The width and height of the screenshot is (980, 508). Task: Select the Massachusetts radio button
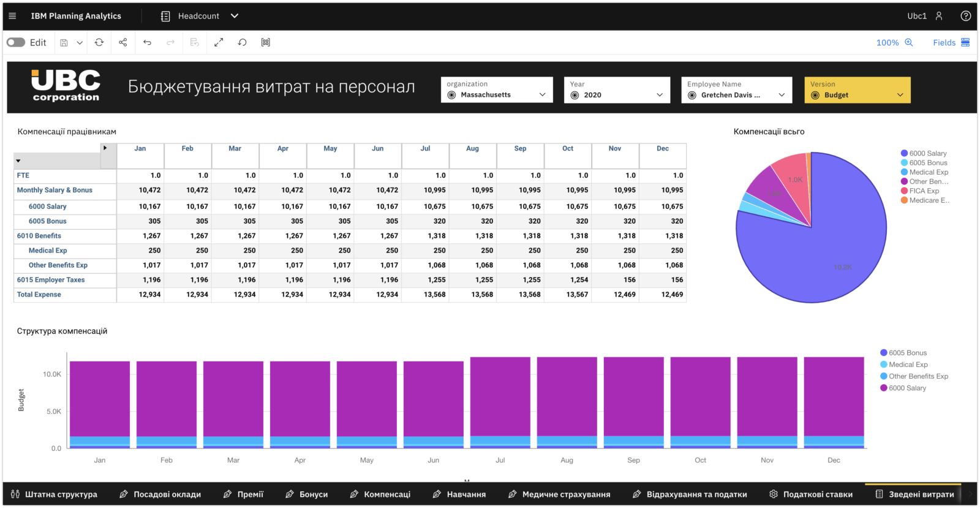tap(451, 95)
